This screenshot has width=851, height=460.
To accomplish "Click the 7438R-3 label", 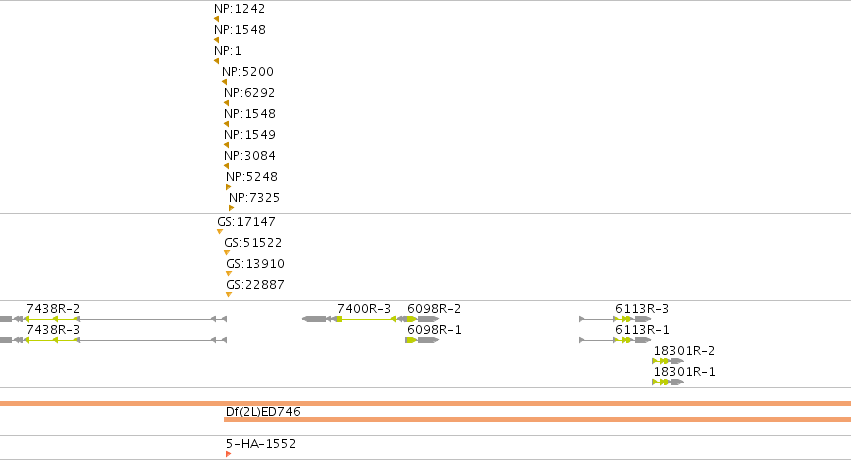I will coord(53,330).
